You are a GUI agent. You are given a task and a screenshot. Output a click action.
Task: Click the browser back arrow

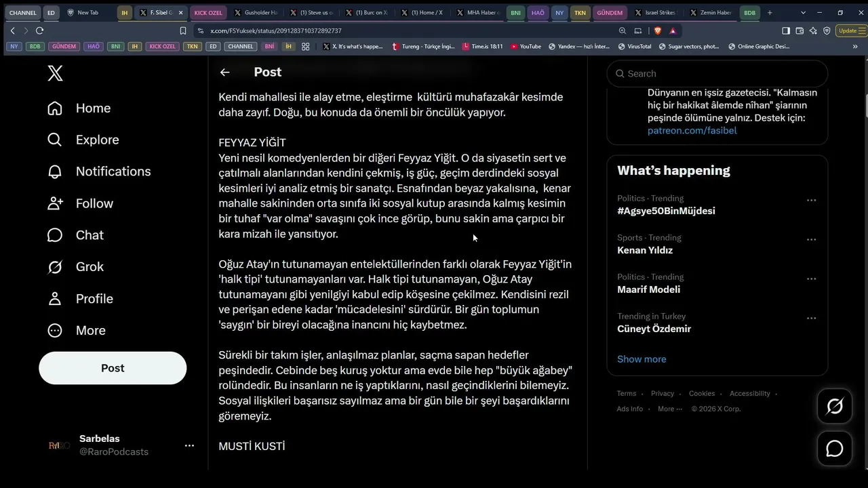pos(13,30)
